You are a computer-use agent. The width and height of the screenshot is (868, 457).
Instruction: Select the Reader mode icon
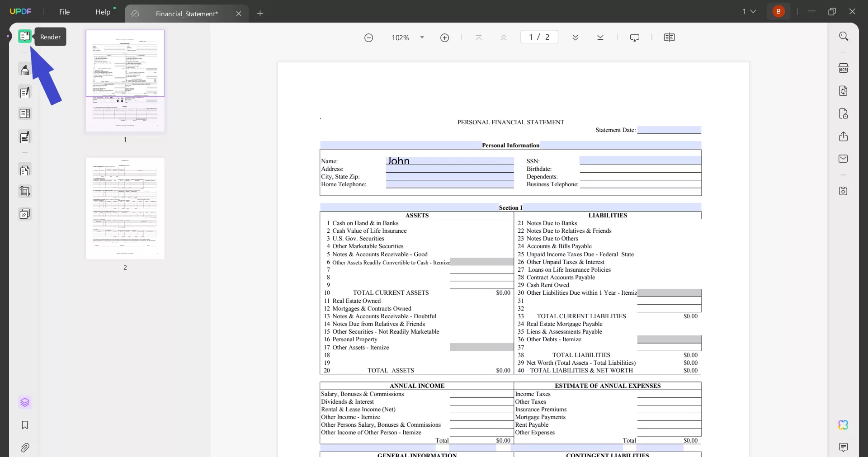(25, 36)
